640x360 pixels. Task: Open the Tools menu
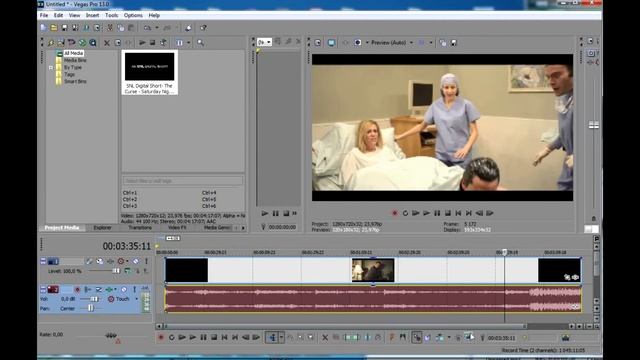click(x=111, y=16)
